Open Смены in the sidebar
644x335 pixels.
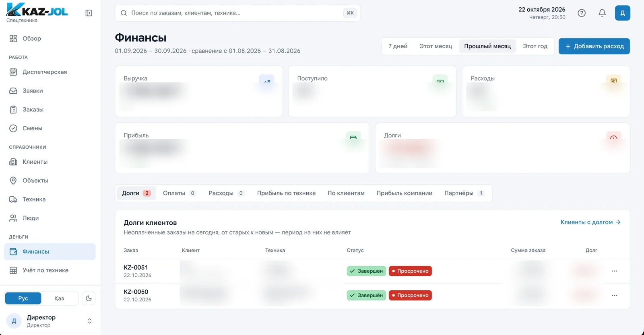coord(50,128)
